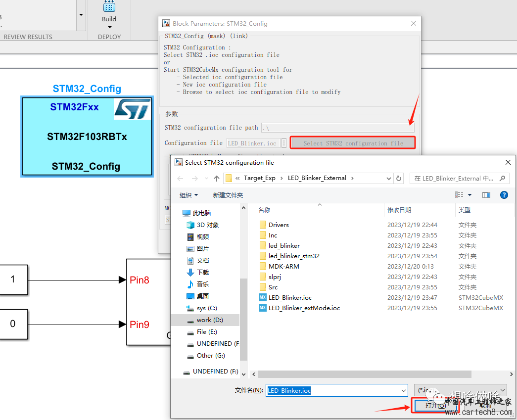
Task: Select the LED_Blinker_extMode.ioc file
Action: pyautogui.click(x=304, y=308)
